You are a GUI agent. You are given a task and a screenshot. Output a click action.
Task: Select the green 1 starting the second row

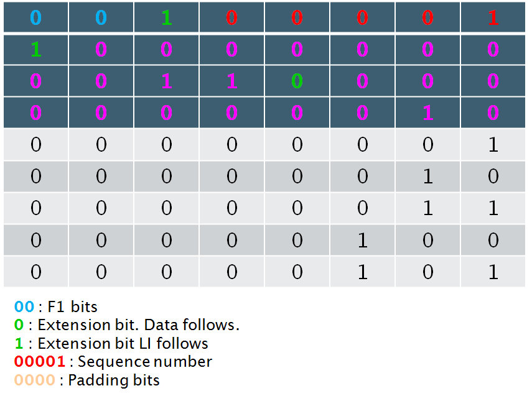(x=35, y=50)
